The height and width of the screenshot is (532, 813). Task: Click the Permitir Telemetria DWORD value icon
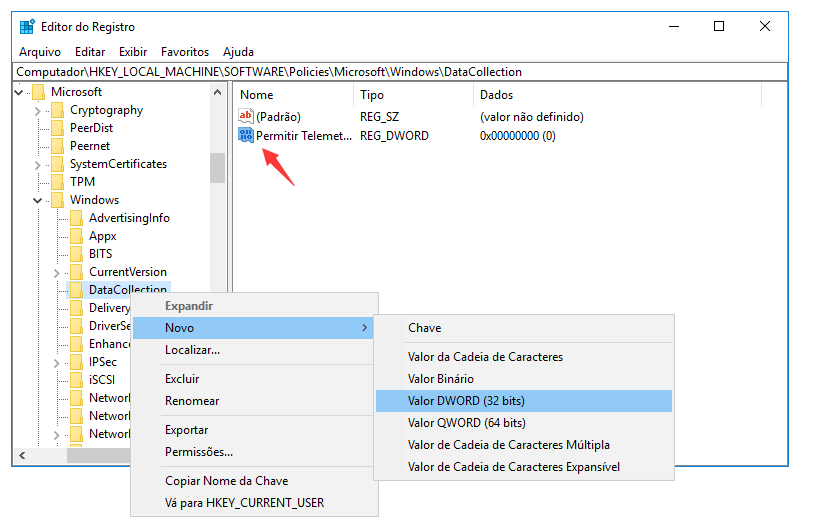[x=246, y=135]
